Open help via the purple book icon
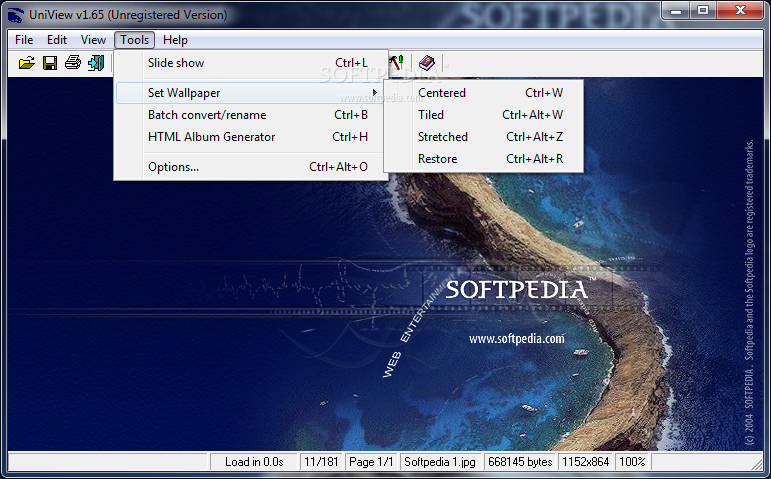 coord(426,63)
